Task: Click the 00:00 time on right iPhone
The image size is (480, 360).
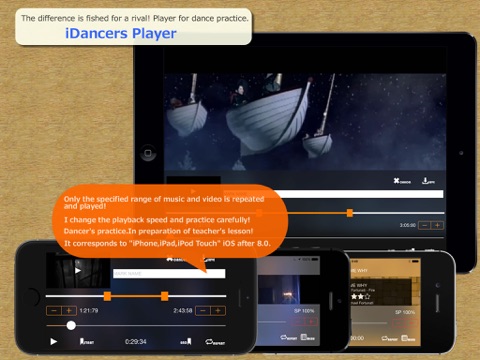Action: [357, 338]
